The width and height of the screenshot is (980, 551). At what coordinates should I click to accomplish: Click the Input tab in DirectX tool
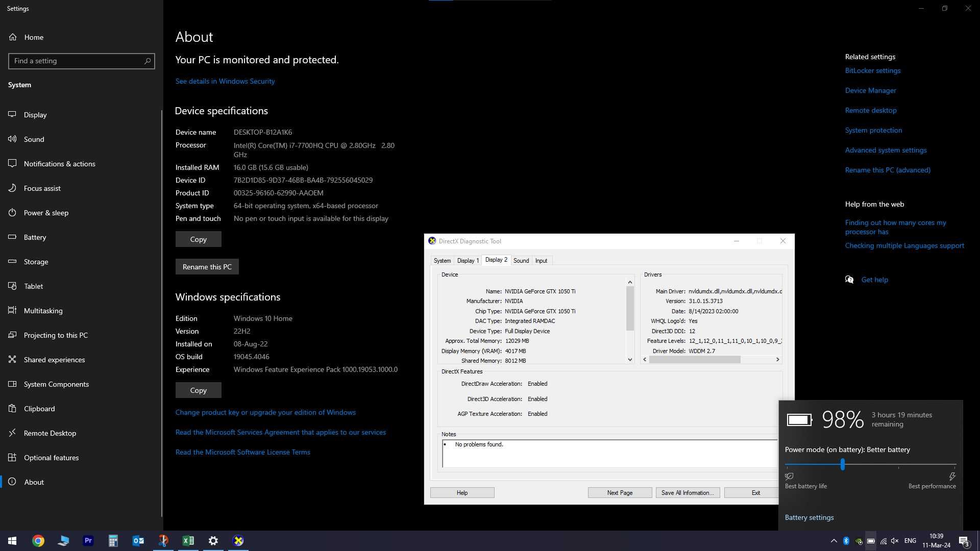pyautogui.click(x=541, y=260)
